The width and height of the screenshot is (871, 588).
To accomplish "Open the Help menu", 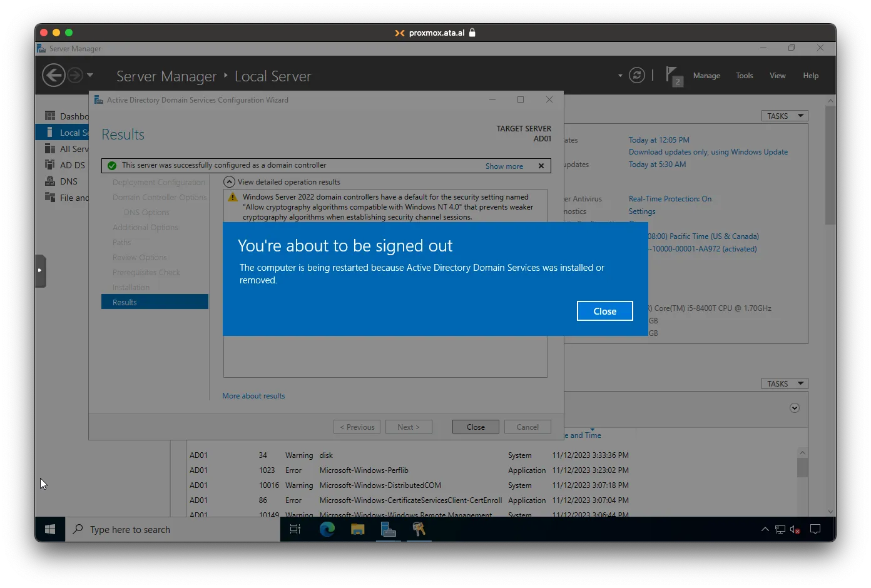I will click(811, 76).
